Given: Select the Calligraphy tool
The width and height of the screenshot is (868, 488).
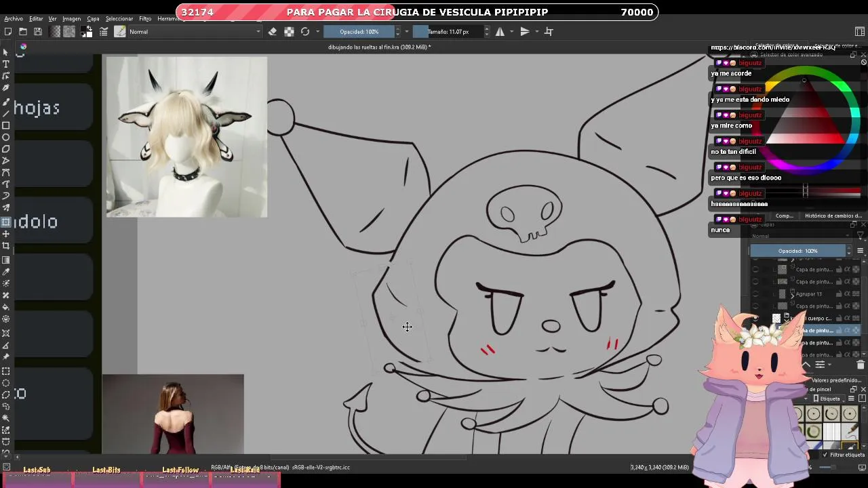Looking at the screenshot, I should [6, 87].
